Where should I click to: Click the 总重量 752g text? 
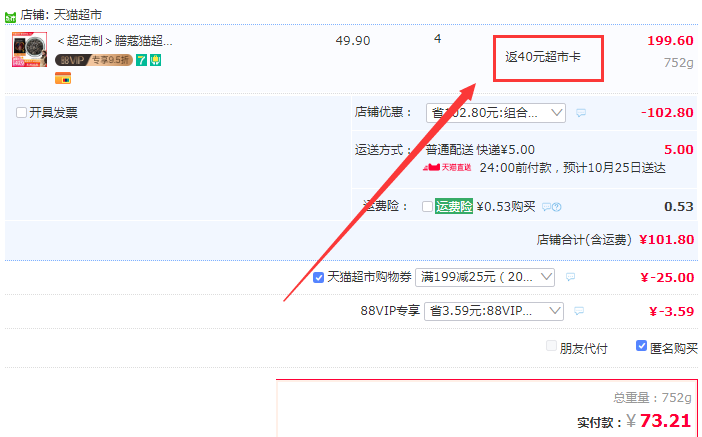pos(652,398)
